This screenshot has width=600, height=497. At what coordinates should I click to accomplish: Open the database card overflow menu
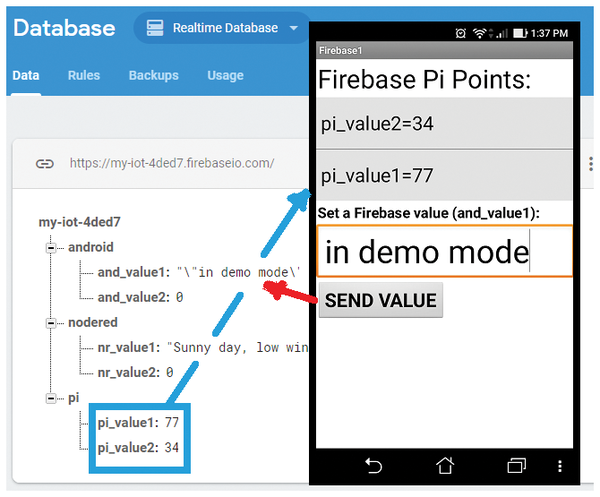coord(591,164)
